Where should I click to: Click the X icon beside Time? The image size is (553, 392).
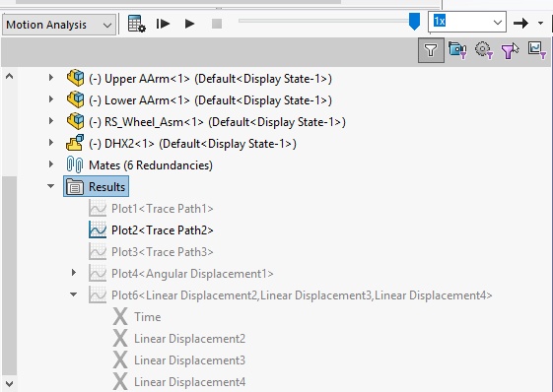(x=120, y=316)
